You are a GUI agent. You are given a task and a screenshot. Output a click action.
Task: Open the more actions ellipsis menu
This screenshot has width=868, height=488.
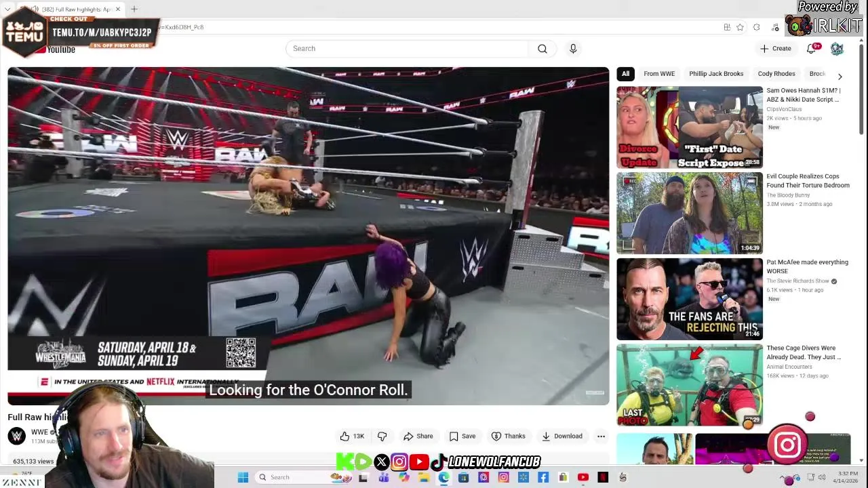[601, 436]
